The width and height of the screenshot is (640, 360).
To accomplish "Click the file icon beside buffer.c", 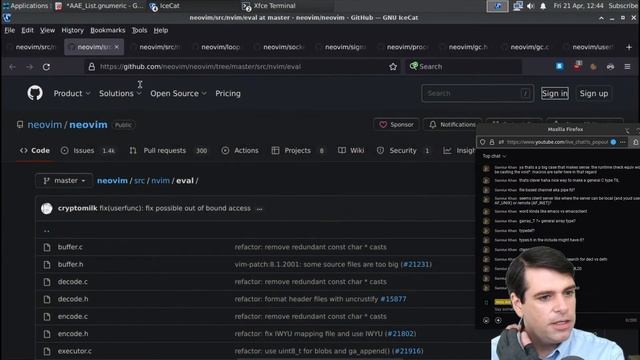I will pyautogui.click(x=47, y=247).
